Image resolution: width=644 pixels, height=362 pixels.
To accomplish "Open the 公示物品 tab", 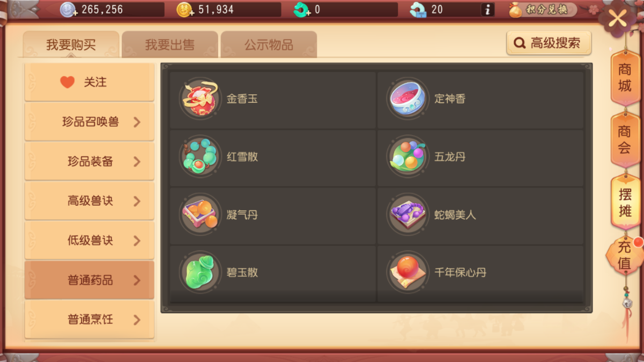I will [269, 44].
